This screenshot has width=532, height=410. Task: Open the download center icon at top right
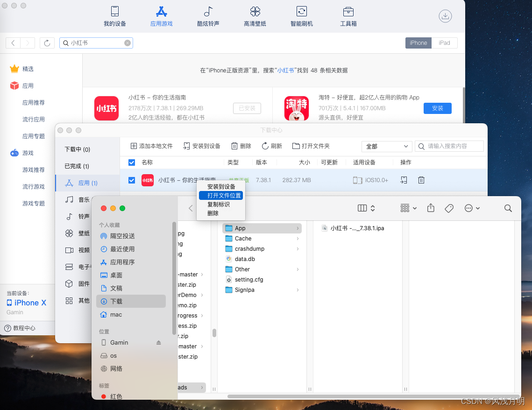445,16
